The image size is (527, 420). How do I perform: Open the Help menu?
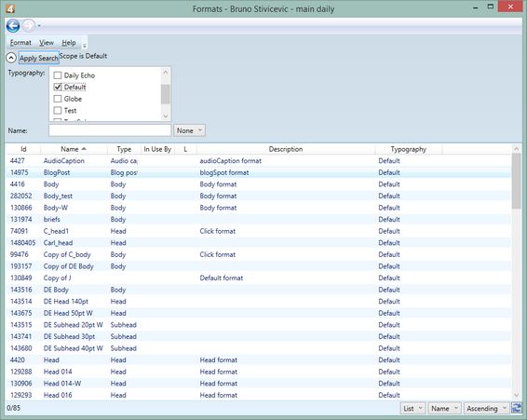[x=69, y=43]
